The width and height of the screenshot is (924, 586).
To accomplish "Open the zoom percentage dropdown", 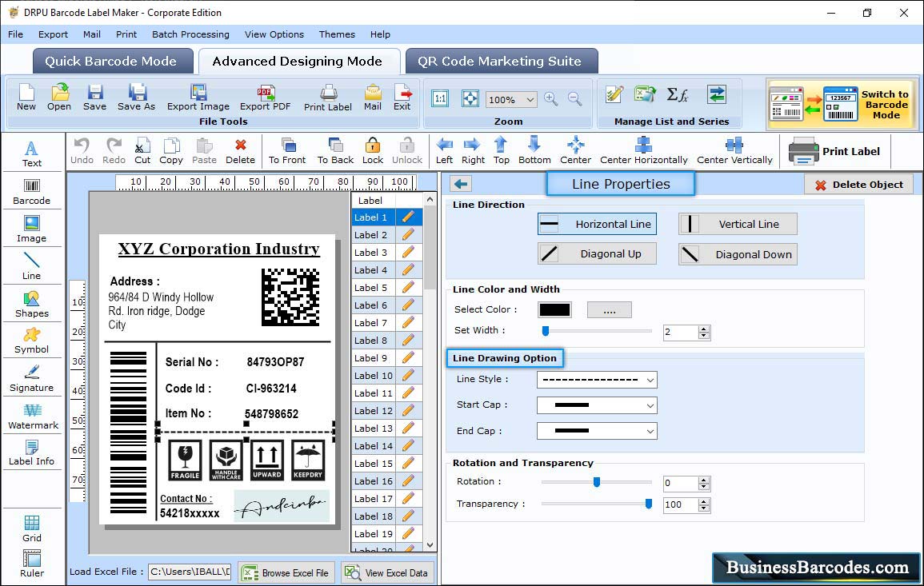I will (530, 99).
